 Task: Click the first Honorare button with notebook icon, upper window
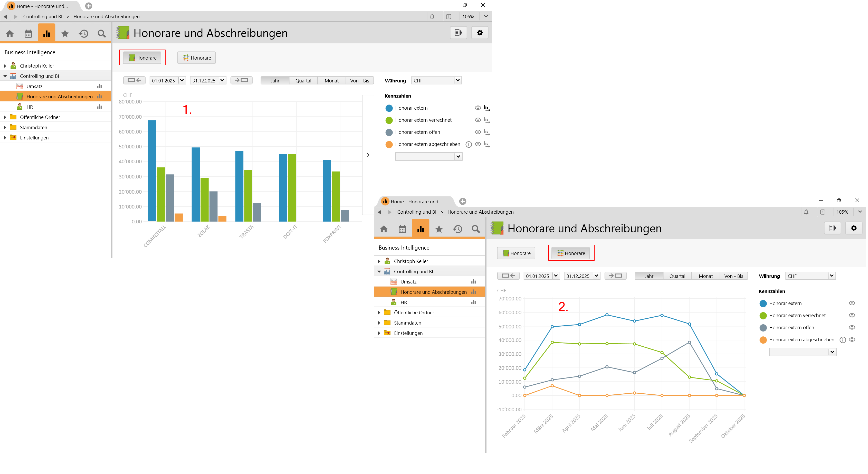click(x=142, y=58)
